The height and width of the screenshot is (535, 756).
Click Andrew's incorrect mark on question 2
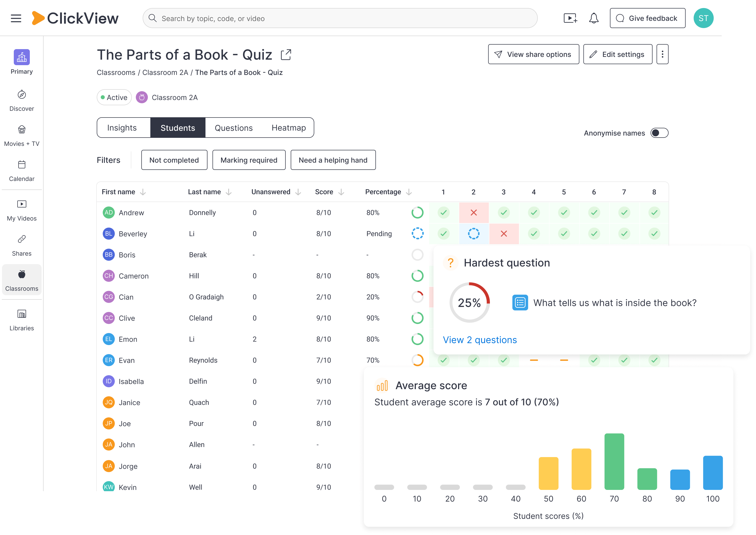coord(474,213)
